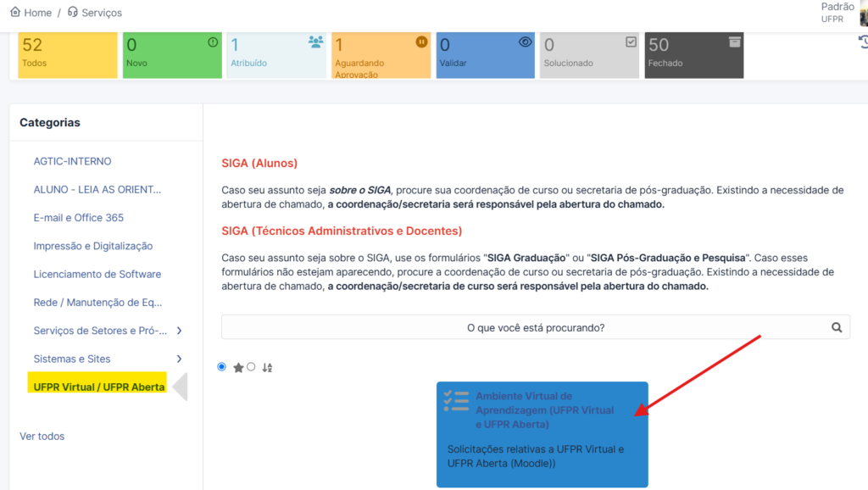Screen dimensions: 868x490
Task: Select E-mail e Office 365 category
Action: point(79,218)
